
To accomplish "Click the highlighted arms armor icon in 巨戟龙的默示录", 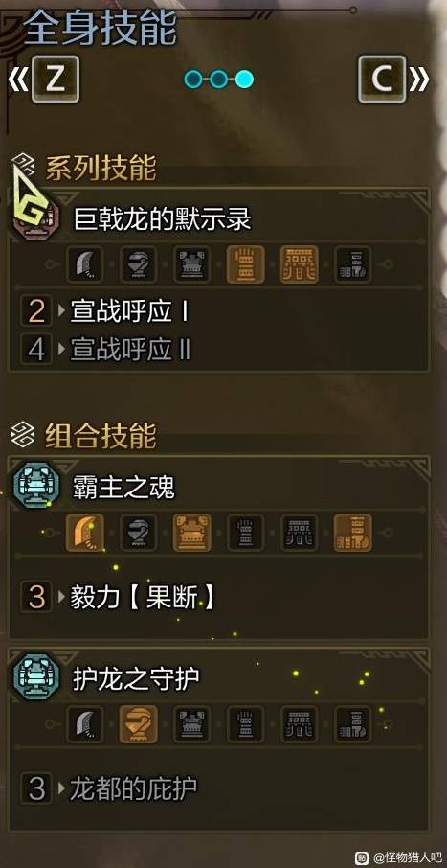I will [245, 264].
